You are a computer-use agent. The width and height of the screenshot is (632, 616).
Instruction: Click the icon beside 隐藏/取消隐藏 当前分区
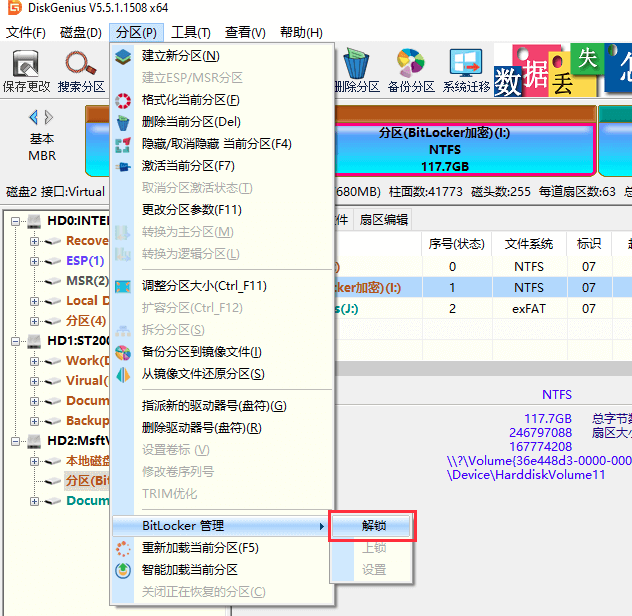tap(123, 145)
